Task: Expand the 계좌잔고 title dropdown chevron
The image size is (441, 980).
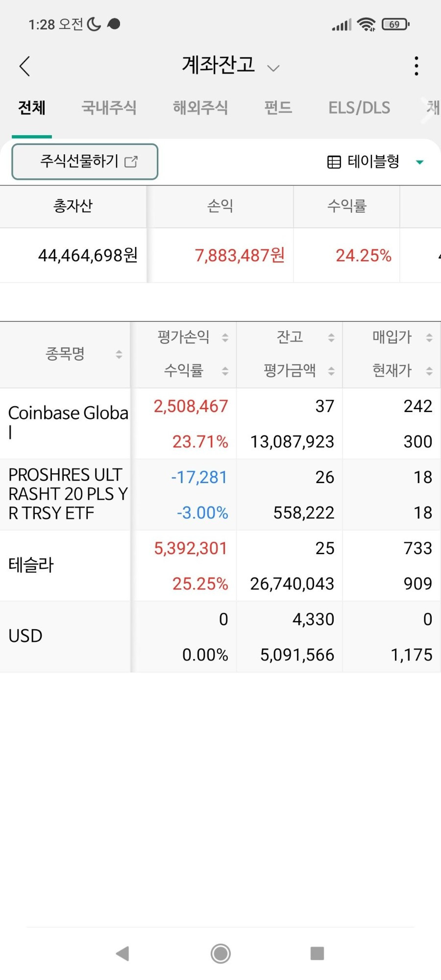Action: [273, 68]
